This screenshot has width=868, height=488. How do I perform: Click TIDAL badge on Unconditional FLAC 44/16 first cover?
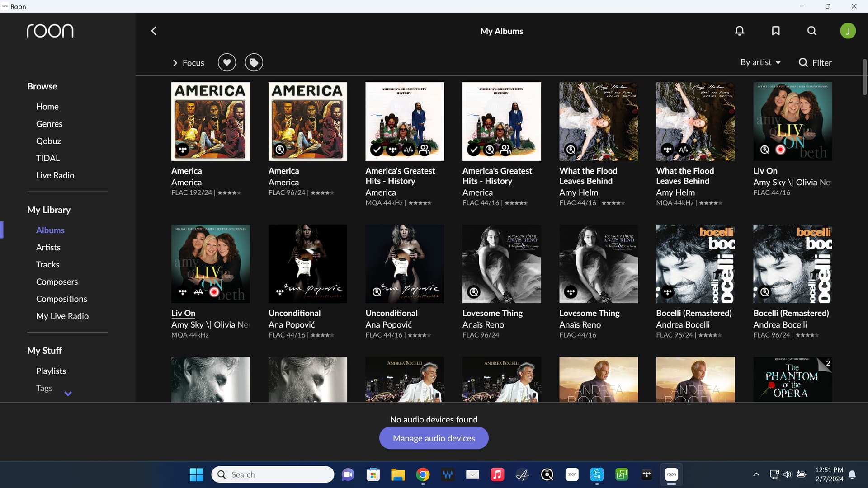280,292
